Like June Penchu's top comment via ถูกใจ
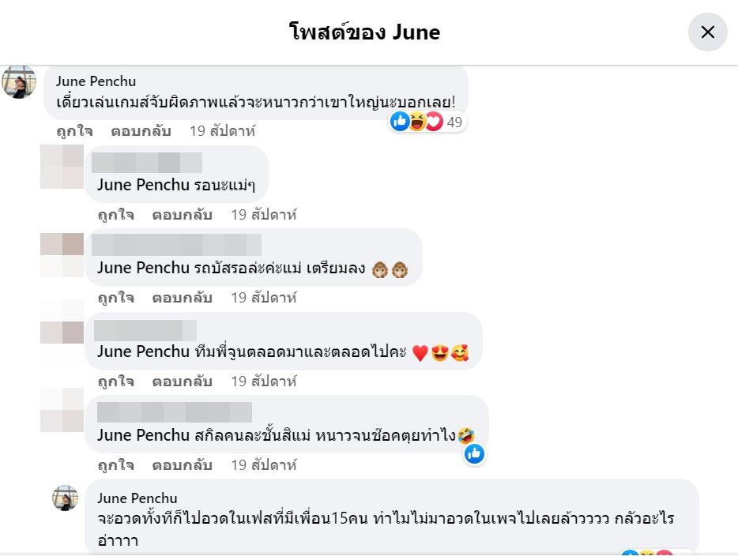 [74, 131]
